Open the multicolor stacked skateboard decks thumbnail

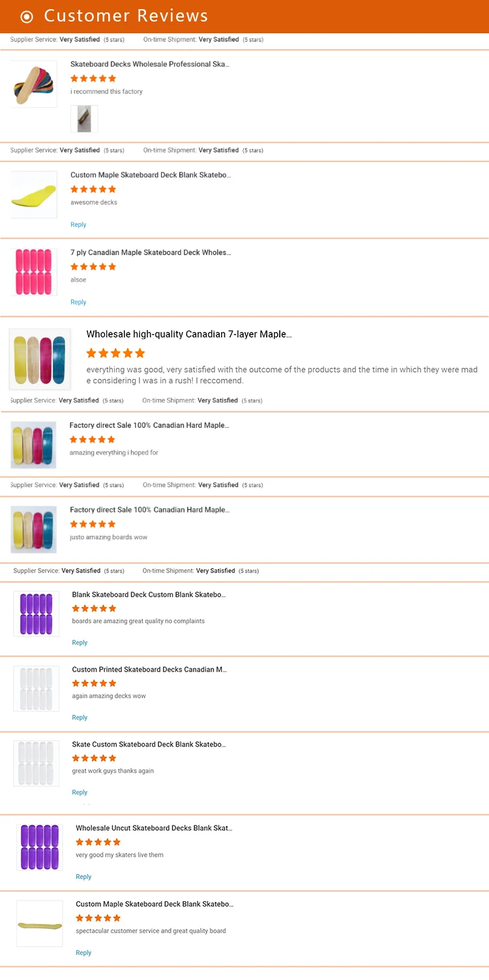coord(34,83)
